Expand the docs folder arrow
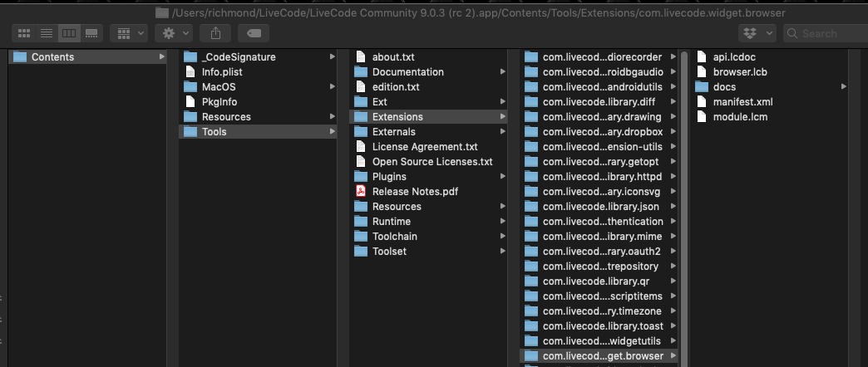 coord(844,87)
